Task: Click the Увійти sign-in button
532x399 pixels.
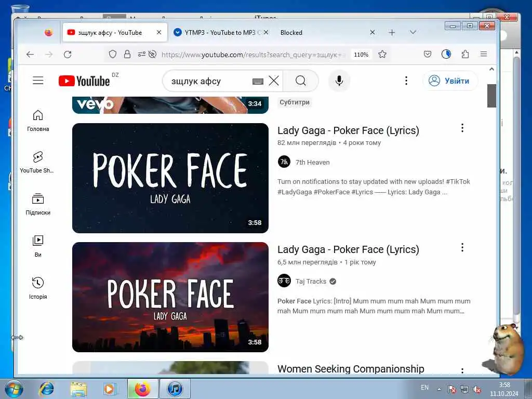Action: coord(450,81)
